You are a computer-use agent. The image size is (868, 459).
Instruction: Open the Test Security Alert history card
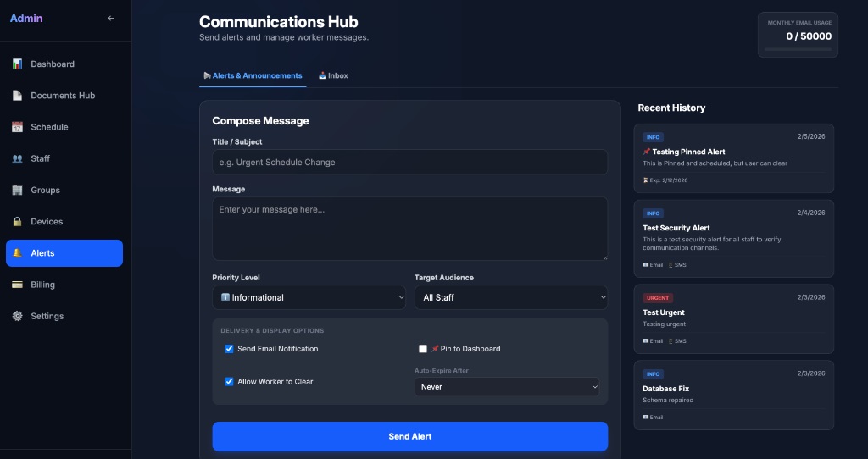734,238
